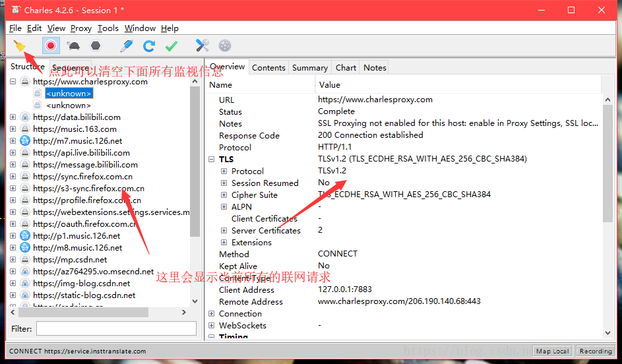Image resolution: width=622 pixels, height=364 pixels.
Task: Toggle breakpoints with the hexagon icon
Action: point(96,46)
